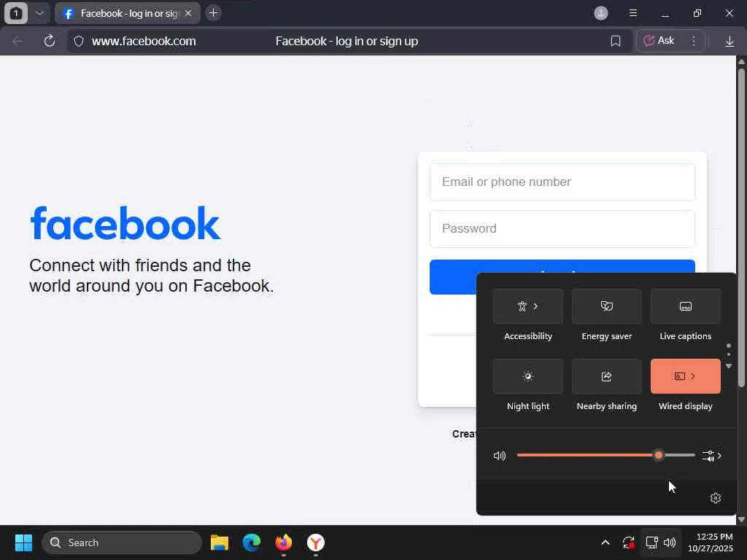Close the Facebook tab
The image size is (747, 560).
188,13
